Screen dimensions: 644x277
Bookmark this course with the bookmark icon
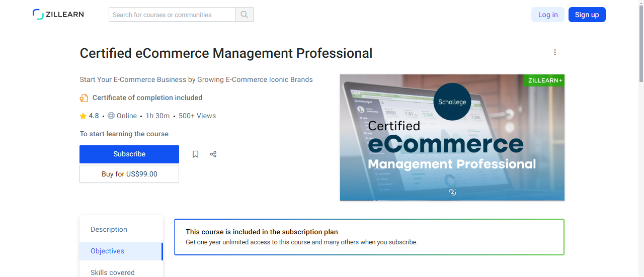(x=196, y=154)
